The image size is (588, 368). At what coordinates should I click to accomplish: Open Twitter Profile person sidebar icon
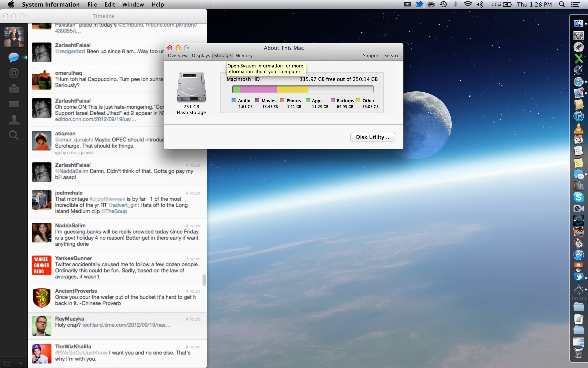point(14,120)
